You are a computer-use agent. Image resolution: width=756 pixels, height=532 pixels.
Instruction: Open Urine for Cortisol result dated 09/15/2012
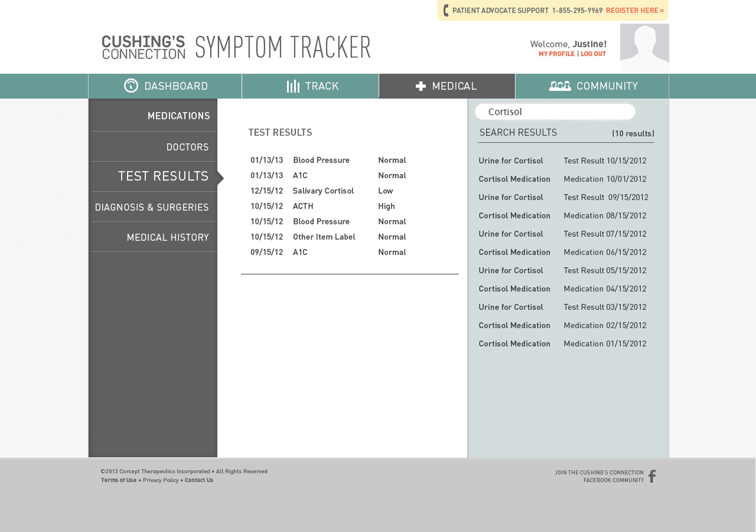pyautogui.click(x=563, y=197)
